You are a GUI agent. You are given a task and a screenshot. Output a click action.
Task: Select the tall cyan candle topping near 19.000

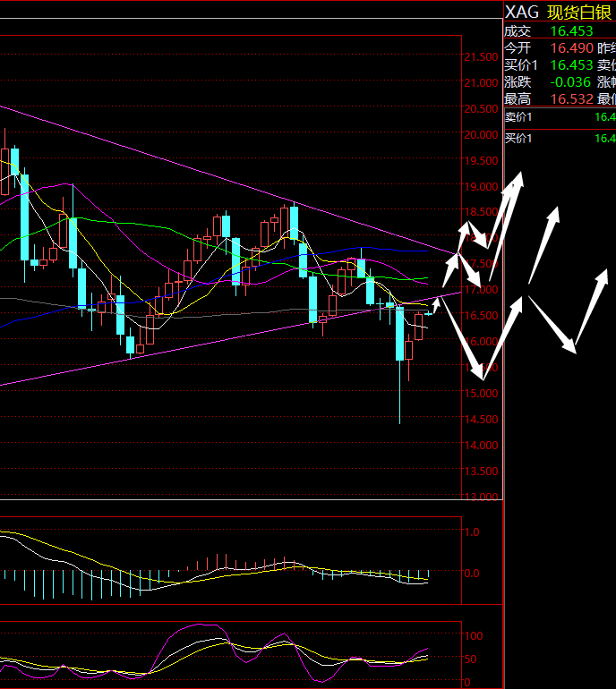point(73,242)
